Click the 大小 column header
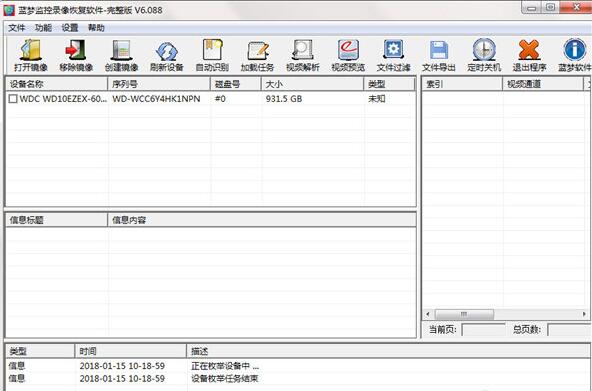Viewport: 592px width, 391px height. 313,84
